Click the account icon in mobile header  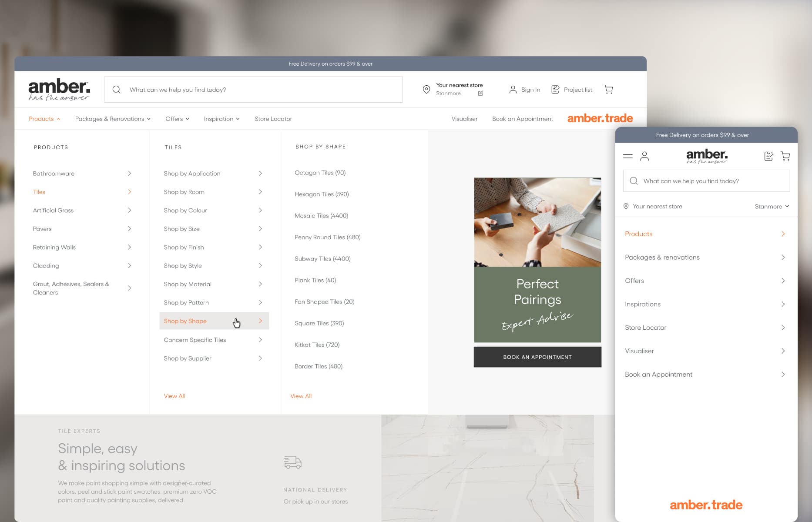tap(644, 156)
